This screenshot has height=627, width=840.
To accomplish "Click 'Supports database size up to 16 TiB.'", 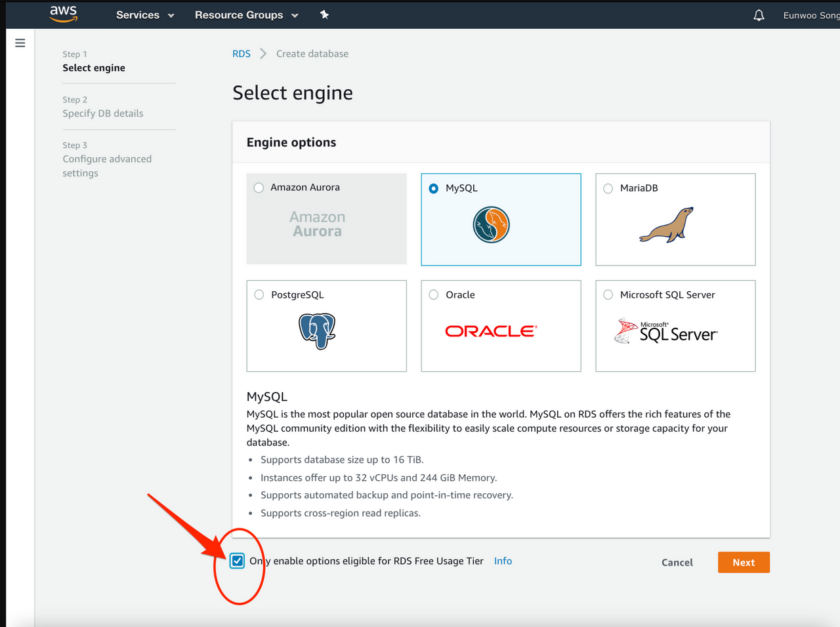I will click(x=342, y=460).
